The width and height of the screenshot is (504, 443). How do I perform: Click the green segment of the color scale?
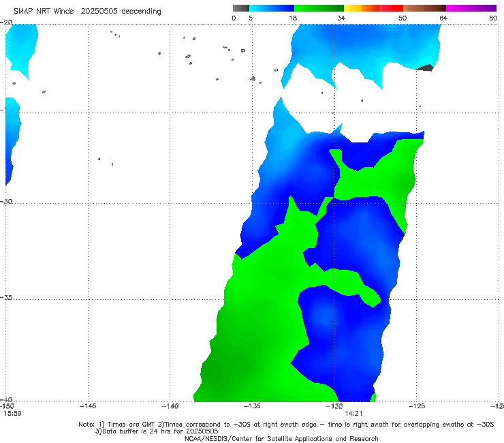coord(319,8)
